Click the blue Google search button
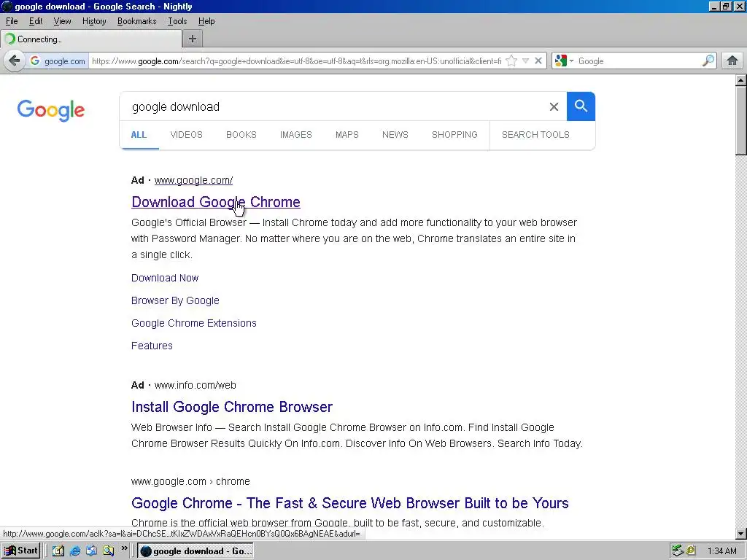 click(581, 106)
